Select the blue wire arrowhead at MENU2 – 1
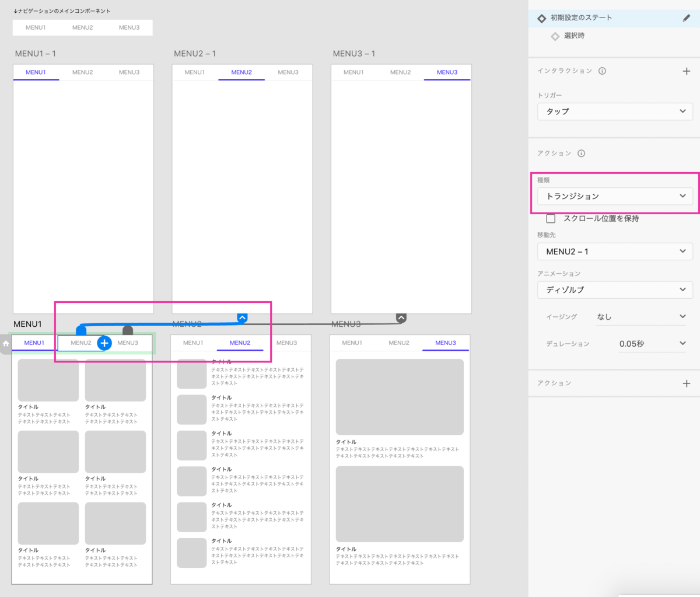Screen dimensions: 700x597 click(242, 318)
